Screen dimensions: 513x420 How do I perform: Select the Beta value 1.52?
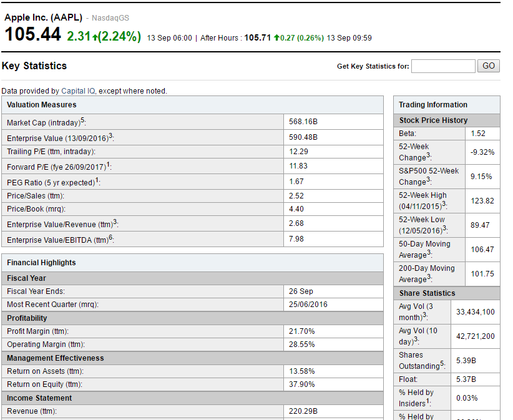pos(477,134)
